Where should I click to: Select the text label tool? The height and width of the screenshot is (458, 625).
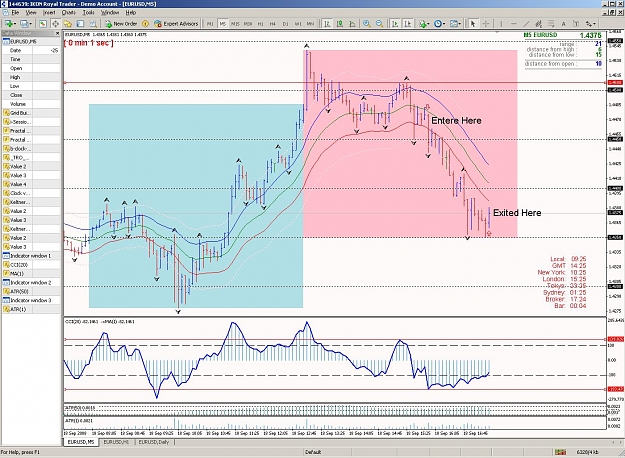pyautogui.click(x=576, y=24)
